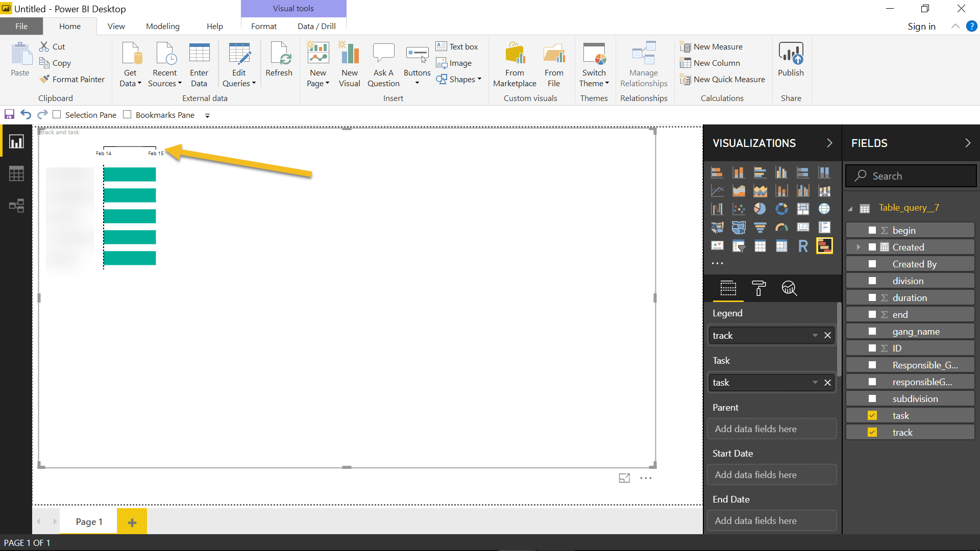Add a new page with plus button

[x=132, y=522]
